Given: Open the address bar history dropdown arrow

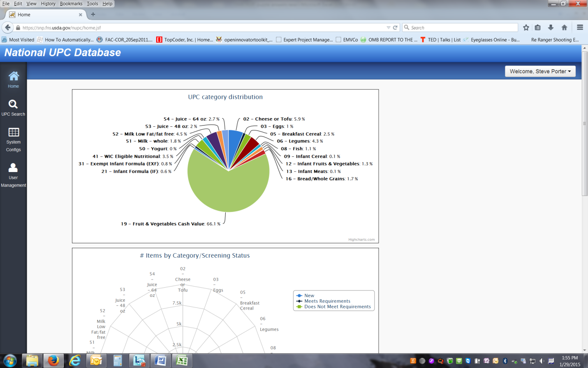Looking at the screenshot, I should (x=388, y=28).
